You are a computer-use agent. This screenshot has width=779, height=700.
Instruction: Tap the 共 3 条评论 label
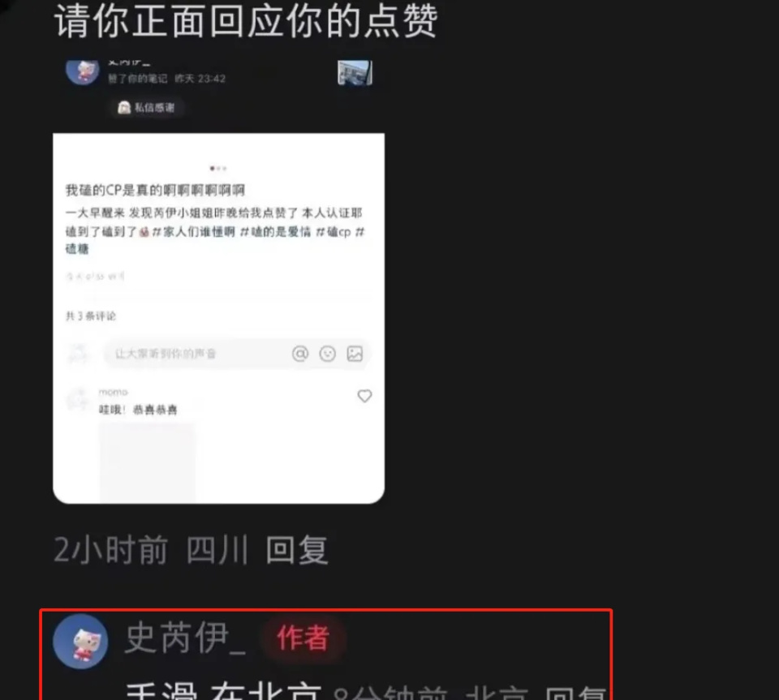(x=91, y=316)
